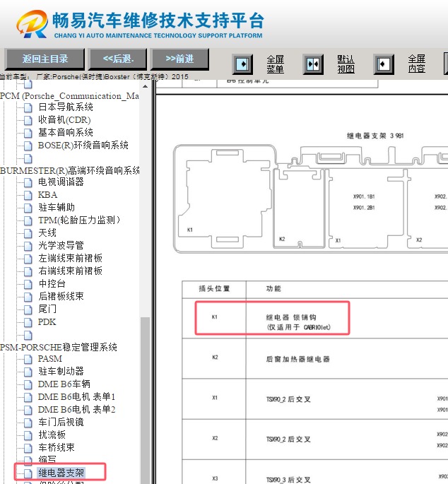Open the KBA tree item

pyautogui.click(x=47, y=194)
